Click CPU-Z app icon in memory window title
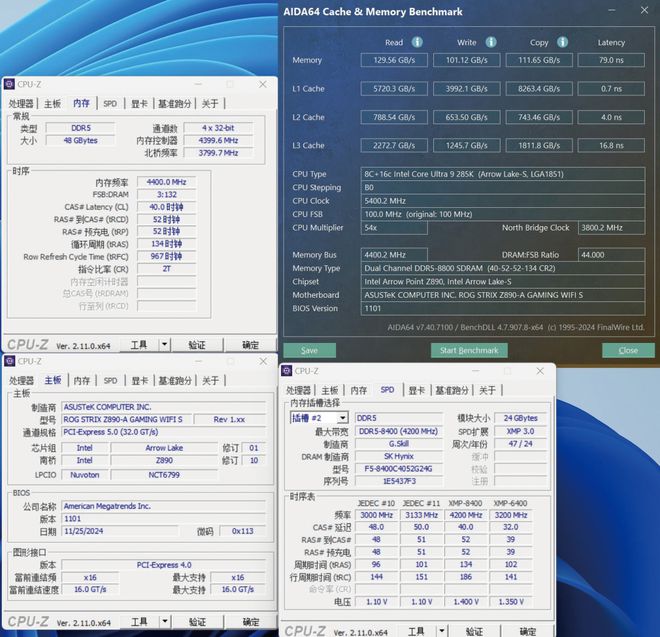 coord(9,84)
